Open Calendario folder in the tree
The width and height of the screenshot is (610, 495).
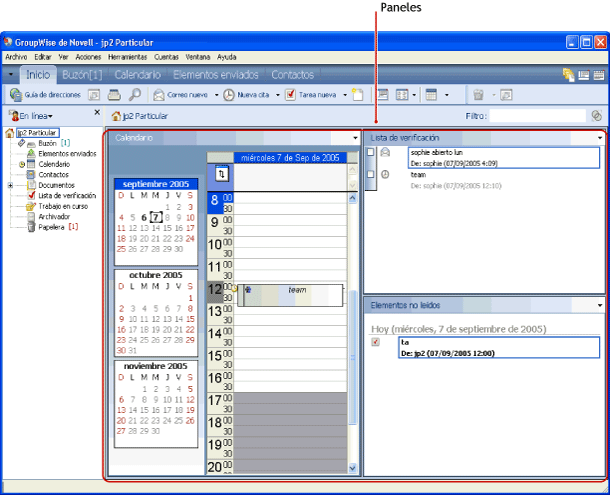[54, 164]
